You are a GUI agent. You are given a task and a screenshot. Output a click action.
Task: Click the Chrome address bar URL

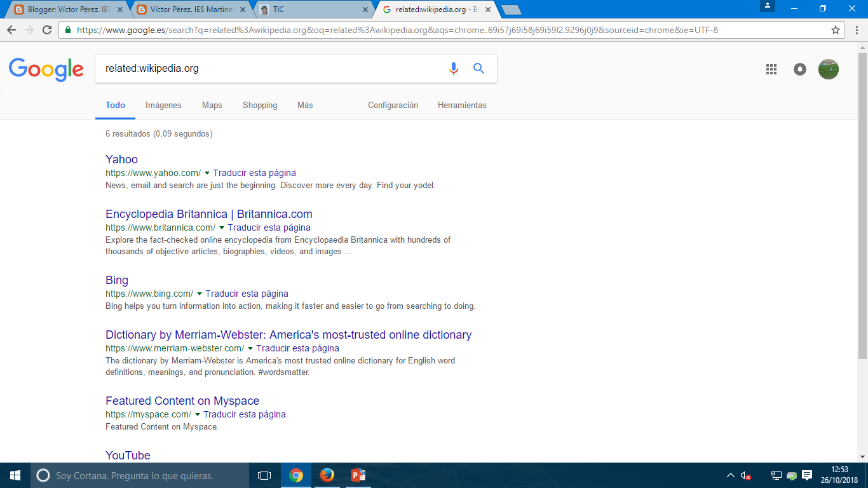397,30
